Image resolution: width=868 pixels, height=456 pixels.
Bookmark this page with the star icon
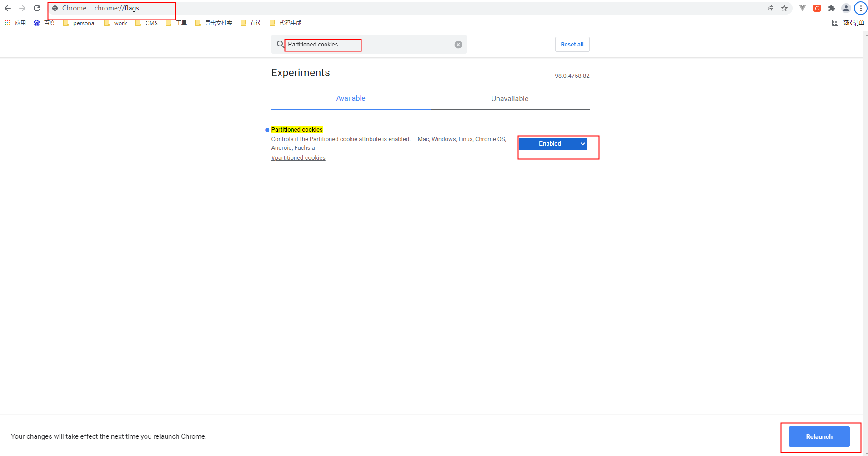coord(784,8)
